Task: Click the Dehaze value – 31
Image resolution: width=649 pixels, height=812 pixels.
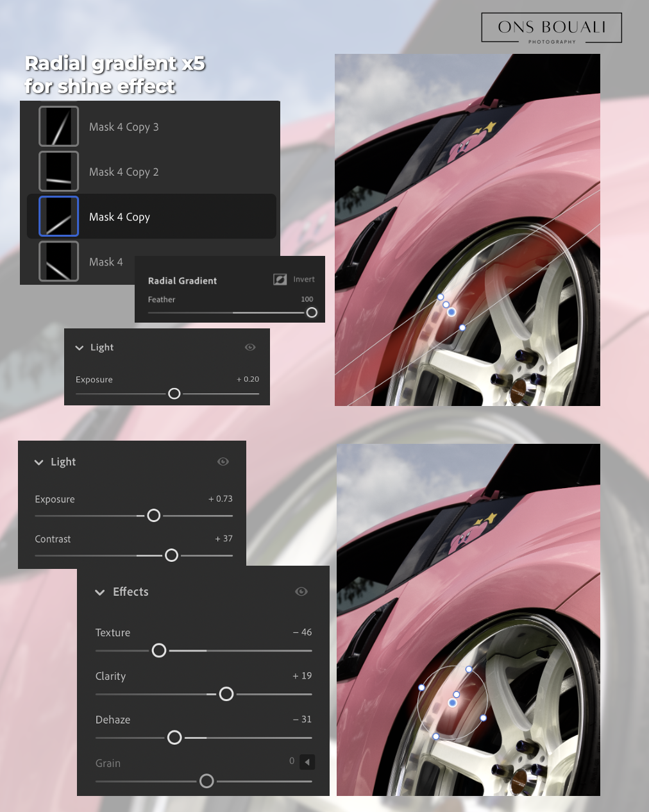Action: 303,719
